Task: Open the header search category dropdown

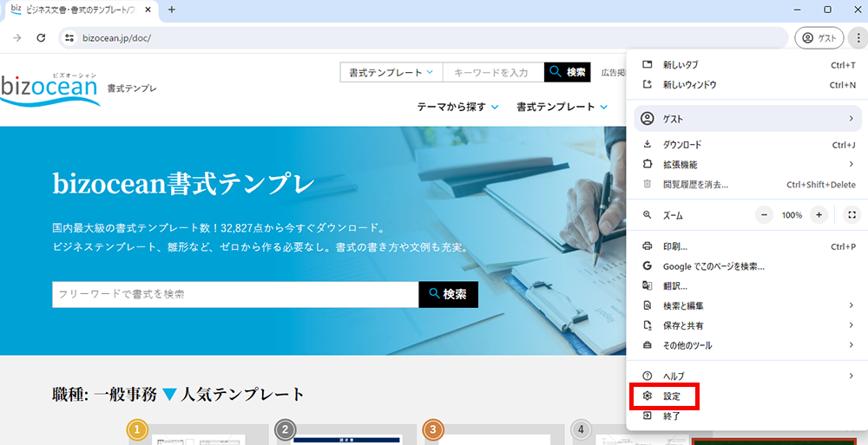Action: [391, 73]
